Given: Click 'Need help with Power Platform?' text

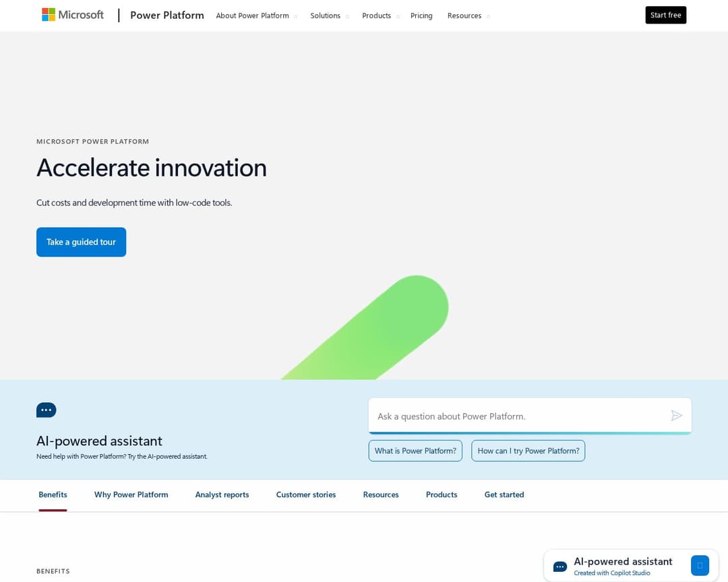Looking at the screenshot, I should 121,456.
